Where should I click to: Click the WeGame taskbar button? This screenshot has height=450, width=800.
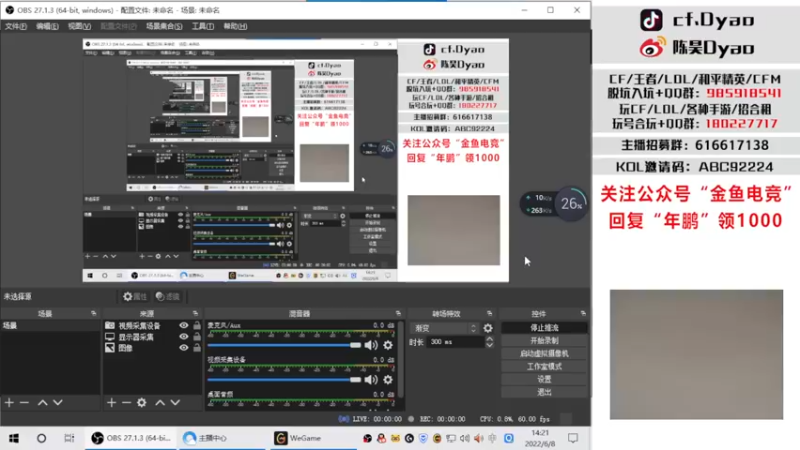point(312,438)
